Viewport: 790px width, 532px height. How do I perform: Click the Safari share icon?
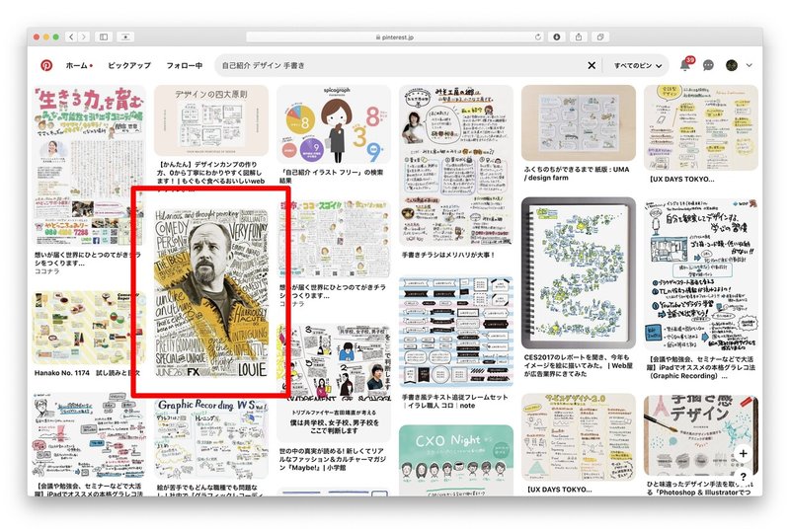579,37
